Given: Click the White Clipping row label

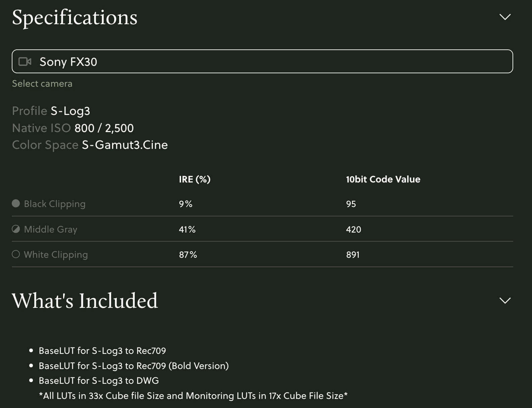Looking at the screenshot, I should click(56, 254).
